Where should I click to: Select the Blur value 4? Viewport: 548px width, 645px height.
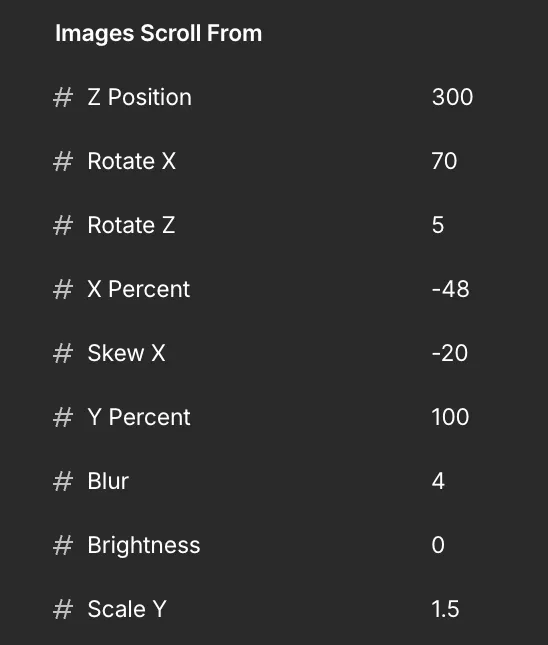coord(438,481)
